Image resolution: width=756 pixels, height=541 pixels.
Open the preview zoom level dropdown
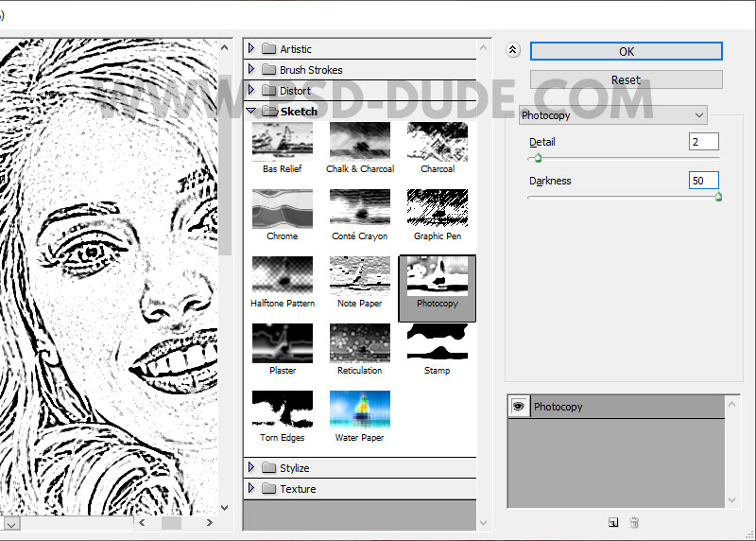click(12, 524)
